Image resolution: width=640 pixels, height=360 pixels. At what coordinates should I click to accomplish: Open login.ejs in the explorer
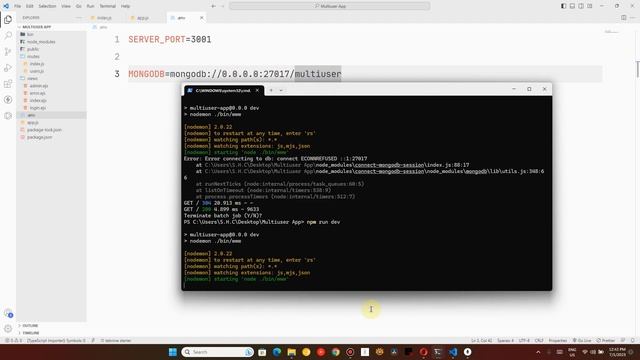38,108
